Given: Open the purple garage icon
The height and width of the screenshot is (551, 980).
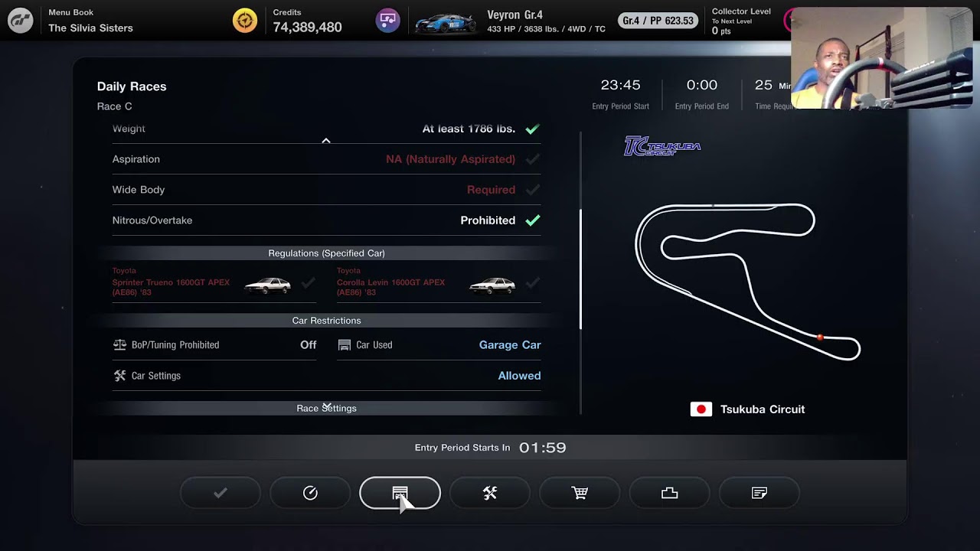Looking at the screenshot, I should pos(388,21).
